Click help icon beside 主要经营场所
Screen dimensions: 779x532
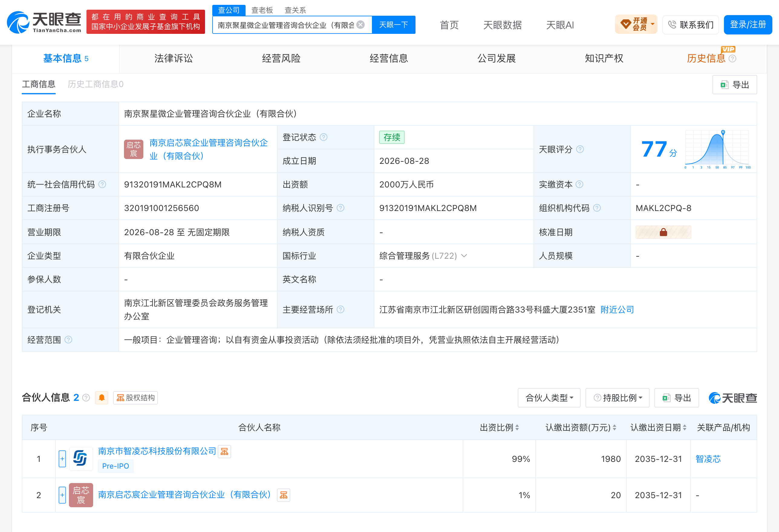click(341, 310)
